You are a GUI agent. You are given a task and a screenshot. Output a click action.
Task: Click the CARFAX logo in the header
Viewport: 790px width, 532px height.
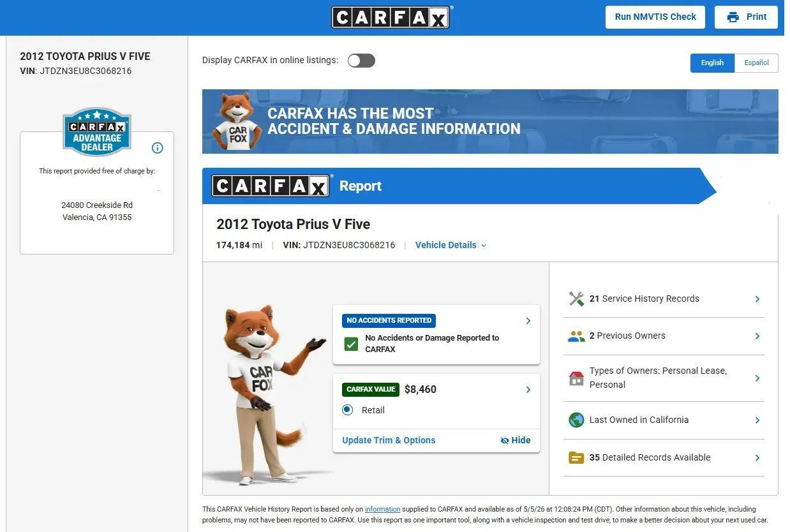392,17
